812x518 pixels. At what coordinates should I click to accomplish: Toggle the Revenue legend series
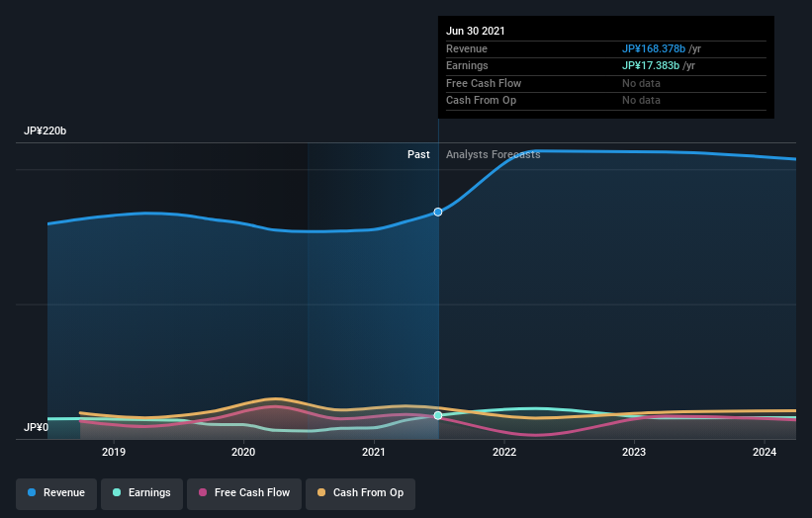(x=56, y=493)
